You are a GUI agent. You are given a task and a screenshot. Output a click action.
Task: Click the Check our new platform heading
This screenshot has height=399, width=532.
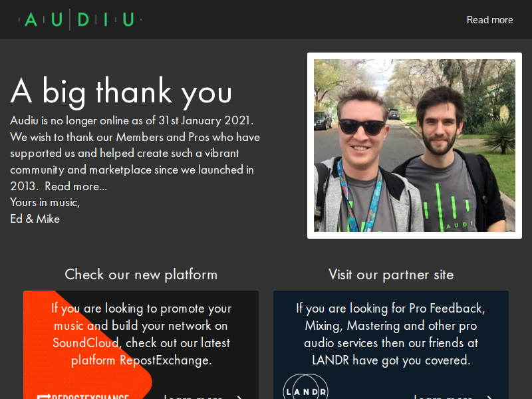click(x=141, y=275)
